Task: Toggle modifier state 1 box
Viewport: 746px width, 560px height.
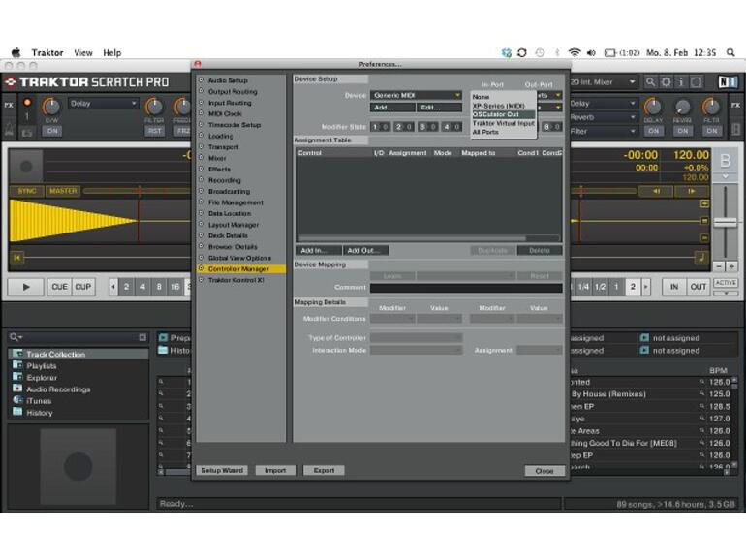Action: click(x=380, y=127)
